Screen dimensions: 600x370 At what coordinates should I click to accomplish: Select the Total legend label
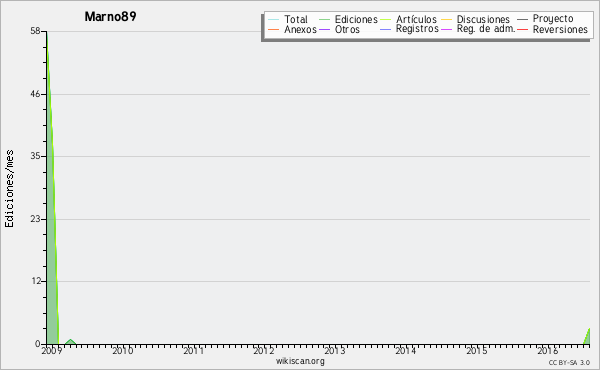(296, 19)
